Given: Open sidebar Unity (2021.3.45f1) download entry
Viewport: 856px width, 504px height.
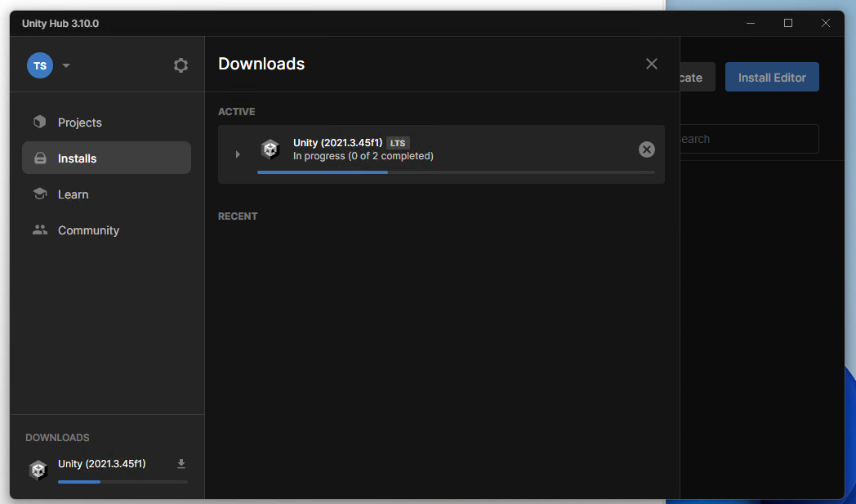Looking at the screenshot, I should 107,470.
